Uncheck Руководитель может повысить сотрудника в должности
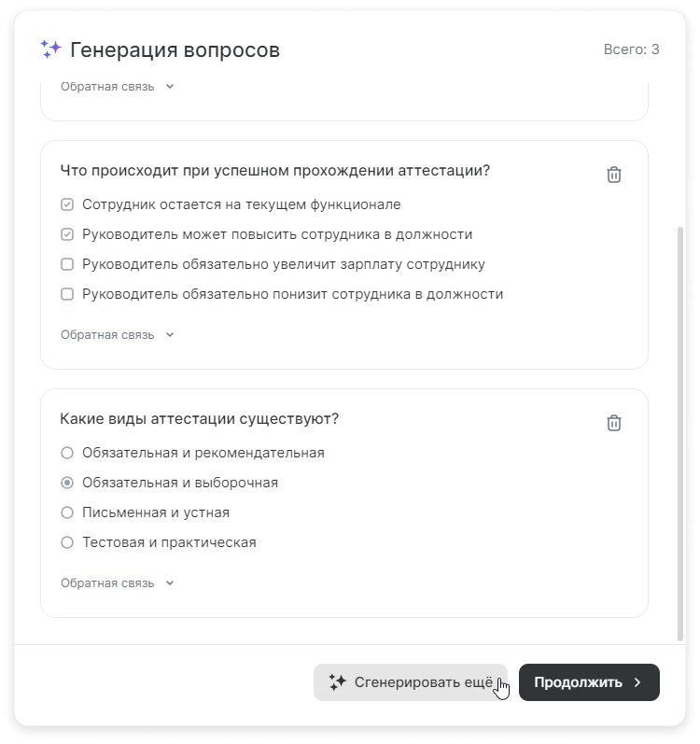Image resolution: width=700 pixels, height=744 pixels. pyautogui.click(x=67, y=234)
